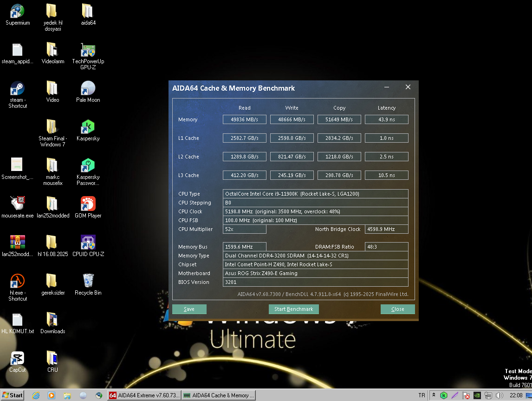
Task: Open the Pale Moon taskbar shortcut
Action: click(83, 395)
